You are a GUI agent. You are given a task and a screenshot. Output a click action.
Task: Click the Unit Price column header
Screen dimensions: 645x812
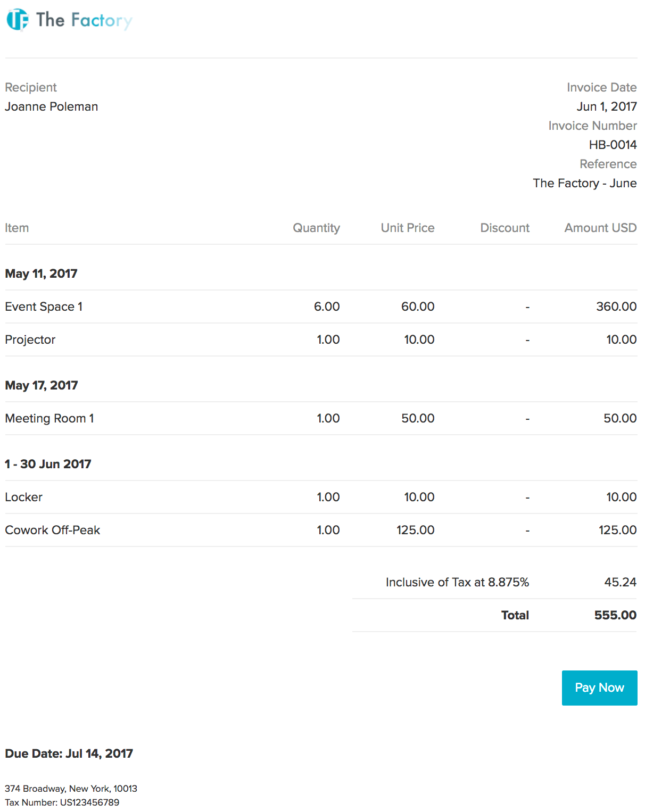point(408,228)
